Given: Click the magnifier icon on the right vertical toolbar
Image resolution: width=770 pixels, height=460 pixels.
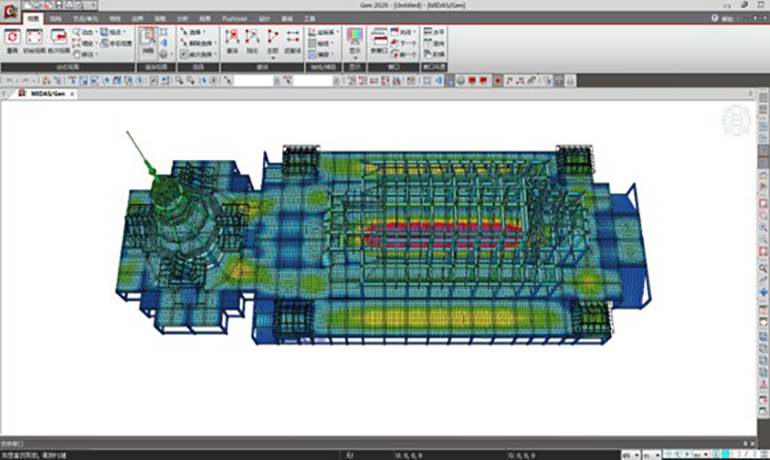Looking at the screenshot, I should click(x=763, y=268).
